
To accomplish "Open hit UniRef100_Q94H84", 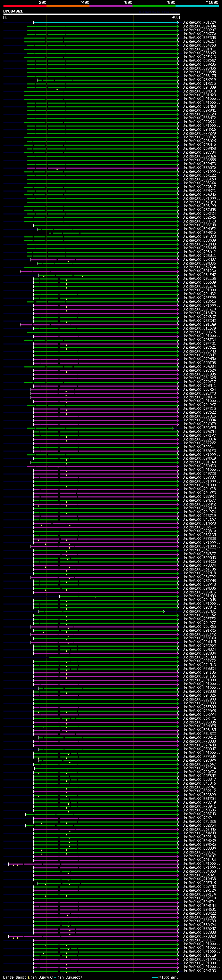I will click(199, 26).
